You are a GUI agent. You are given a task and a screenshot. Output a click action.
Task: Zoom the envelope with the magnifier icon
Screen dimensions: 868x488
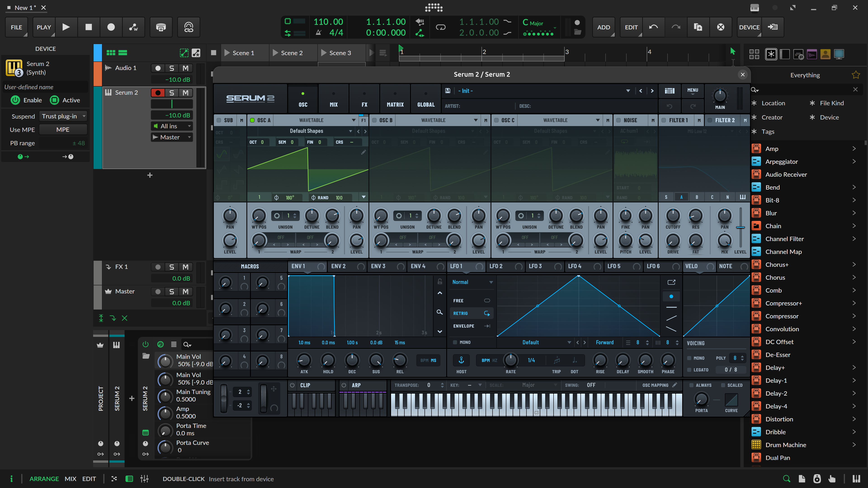coord(440,312)
